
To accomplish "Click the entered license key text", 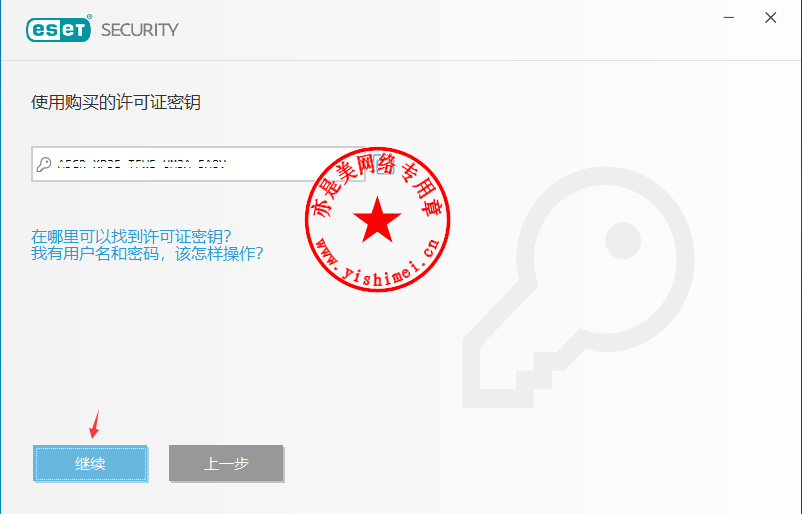I will 142,164.
